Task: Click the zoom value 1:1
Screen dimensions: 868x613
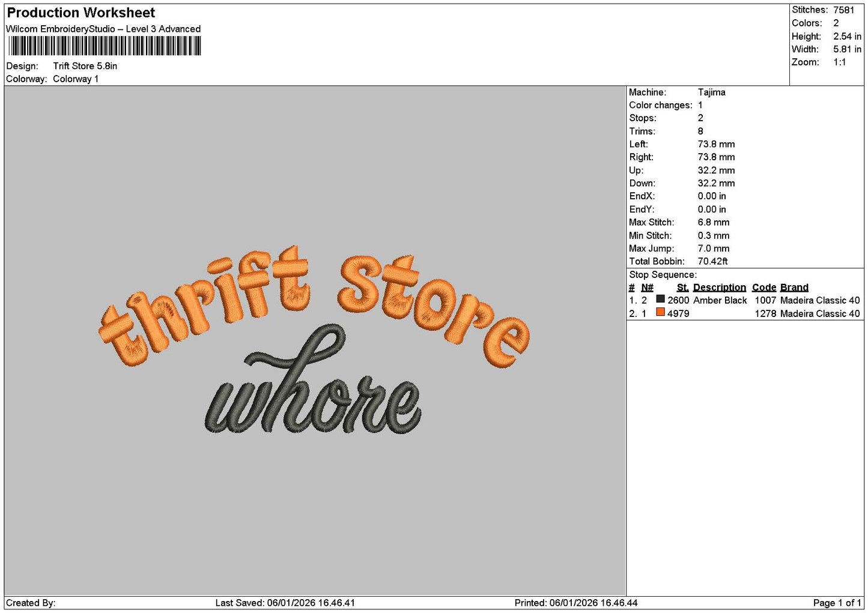Action: pos(839,62)
